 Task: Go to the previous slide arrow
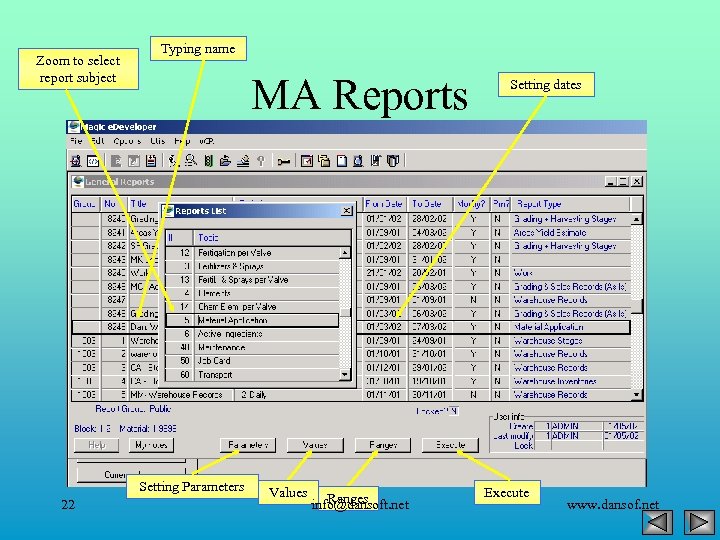[658, 522]
